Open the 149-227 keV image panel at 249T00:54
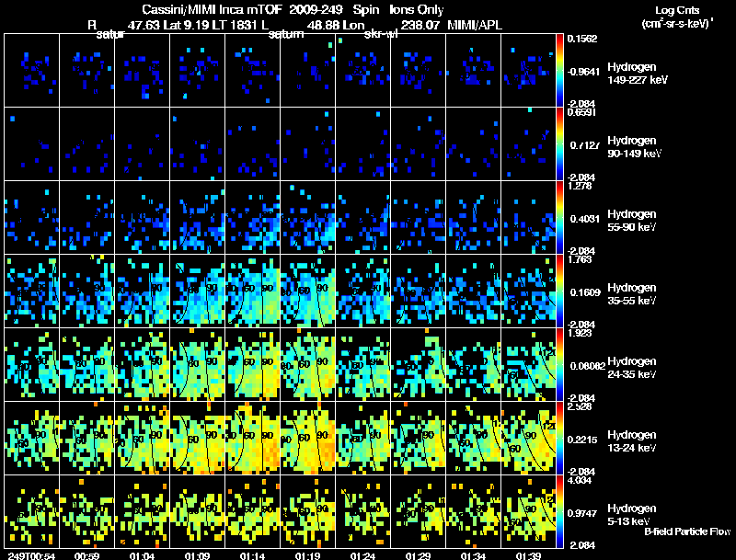Screen dimensions: 736x560 coord(32,71)
